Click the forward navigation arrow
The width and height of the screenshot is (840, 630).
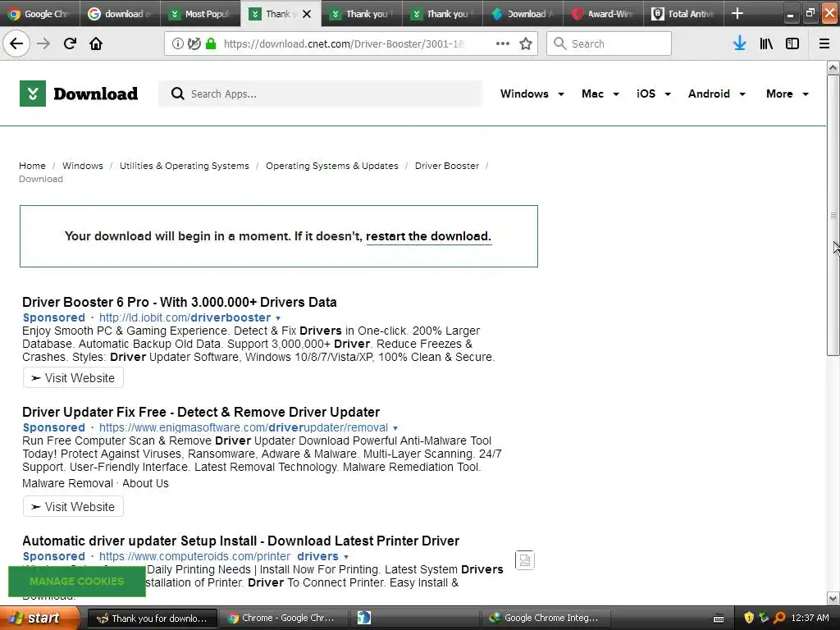point(43,43)
